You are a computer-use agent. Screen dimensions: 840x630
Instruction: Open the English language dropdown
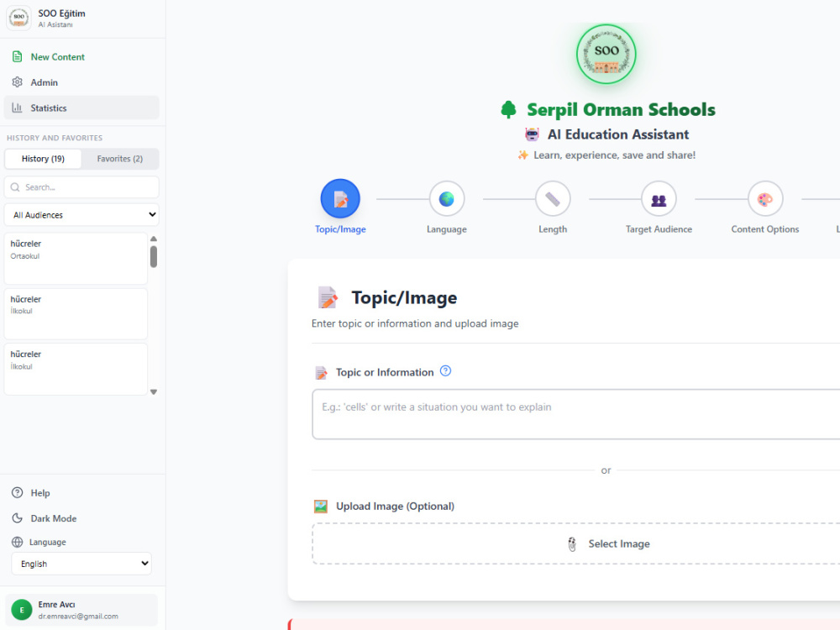pyautogui.click(x=81, y=564)
